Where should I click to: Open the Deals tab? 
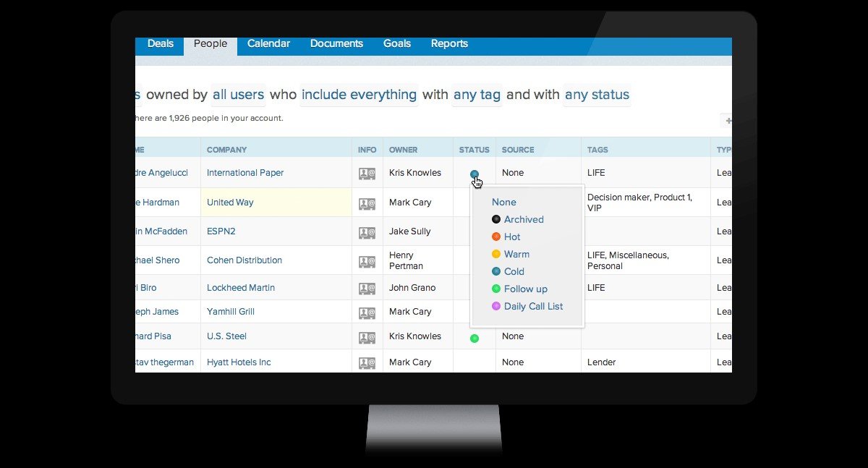point(161,43)
